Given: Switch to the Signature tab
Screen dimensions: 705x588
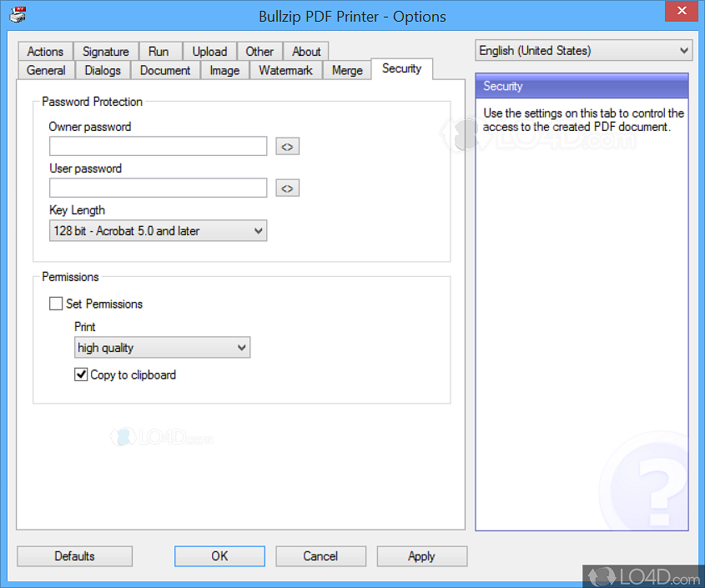Looking at the screenshot, I should (x=106, y=52).
